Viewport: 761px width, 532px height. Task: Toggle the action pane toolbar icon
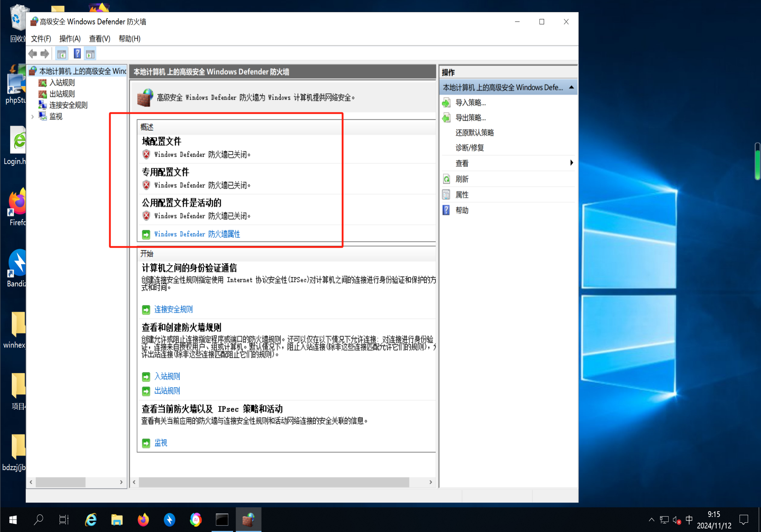[x=90, y=54]
